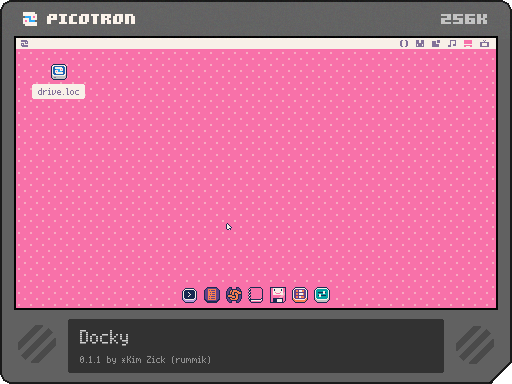This screenshot has height=384, width=512.
Task: Switch to the map editor workspace
Action: pyautogui.click(x=436, y=43)
